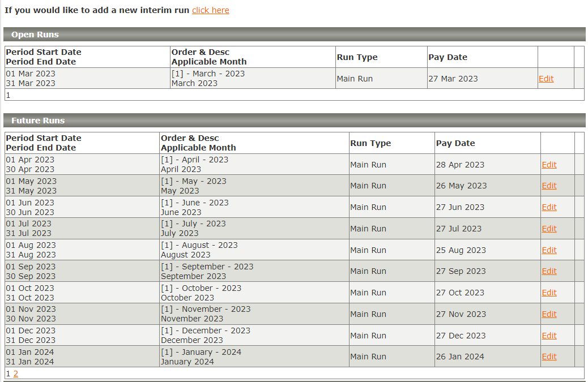Edit the January 2024 run
The image size is (588, 382).
[549, 357]
